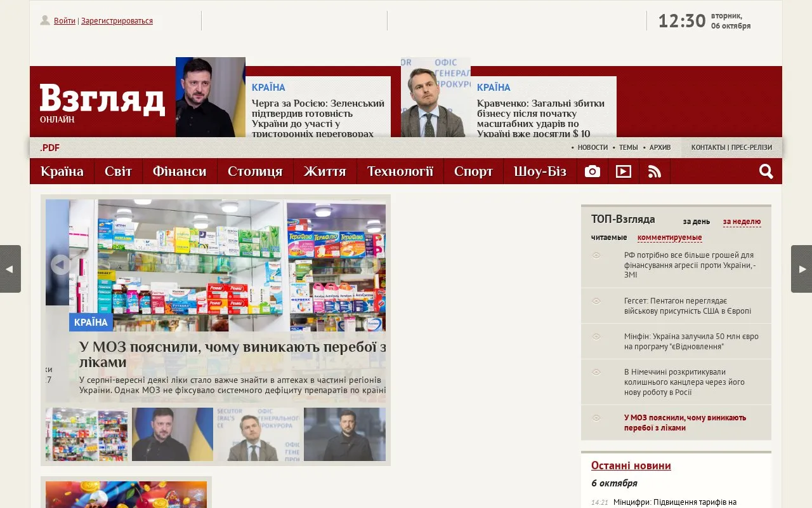Open the .PDF edition link
Screen dimensions: 812x508
(x=50, y=147)
